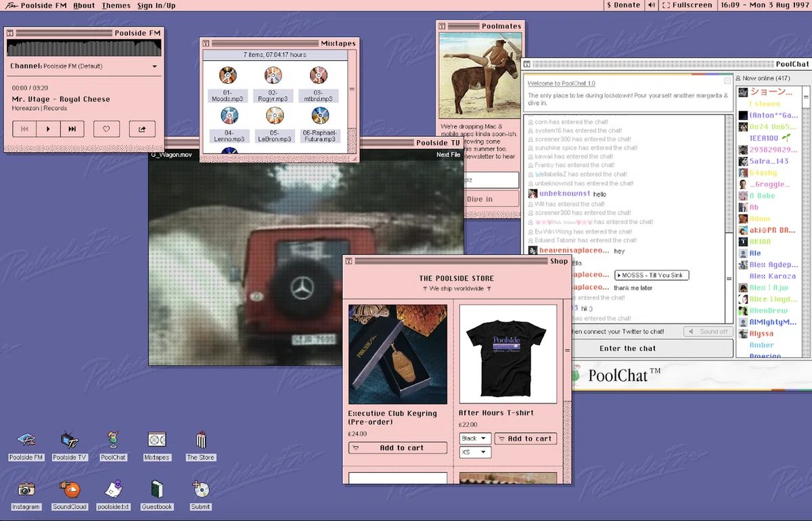Open the Poolside TV desktop icon
This screenshot has height=521, width=812.
pos(69,446)
